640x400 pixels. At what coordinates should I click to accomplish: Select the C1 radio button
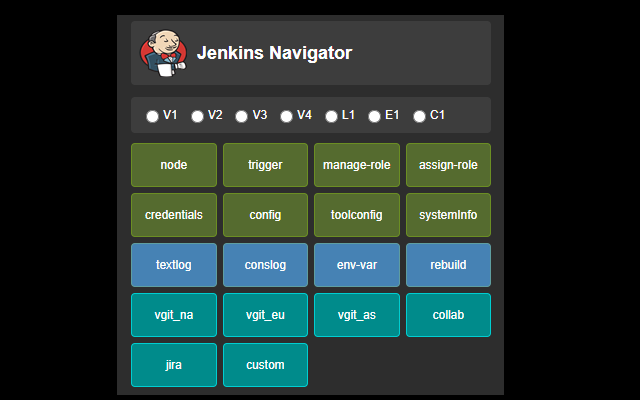419,116
